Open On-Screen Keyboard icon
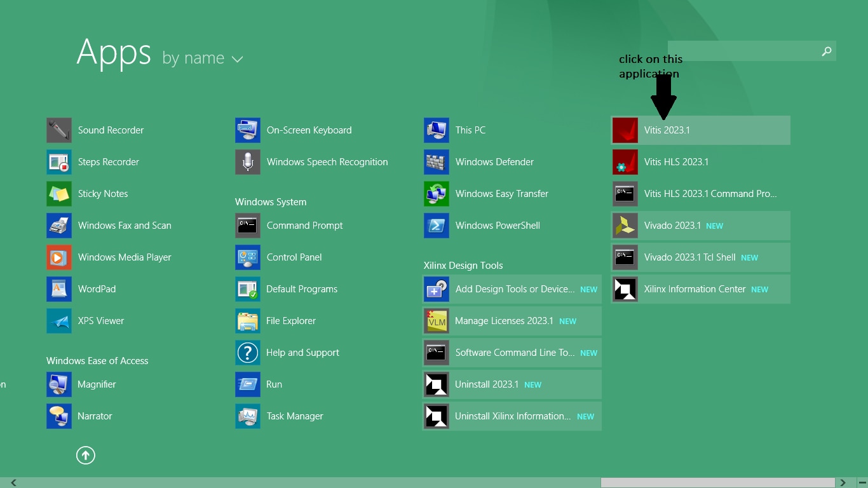 248,130
